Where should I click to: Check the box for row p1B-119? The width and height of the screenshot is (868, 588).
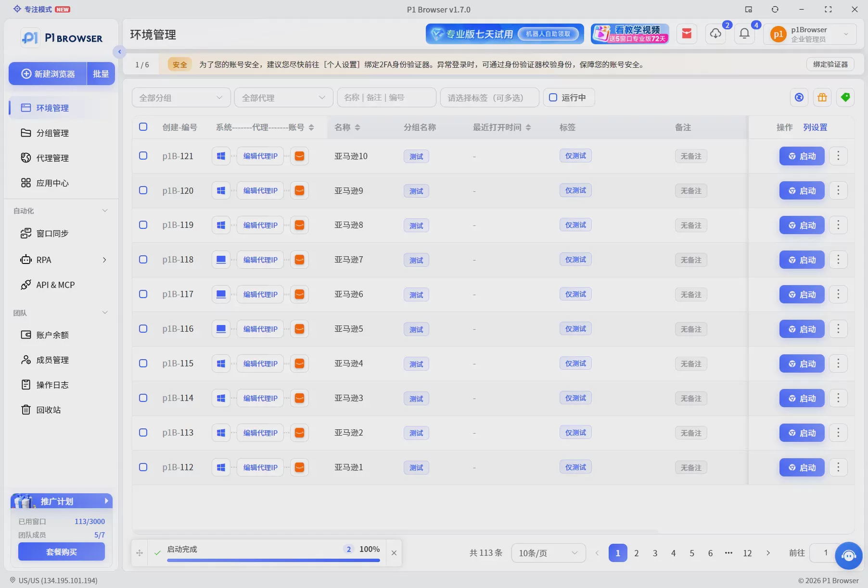143,225
